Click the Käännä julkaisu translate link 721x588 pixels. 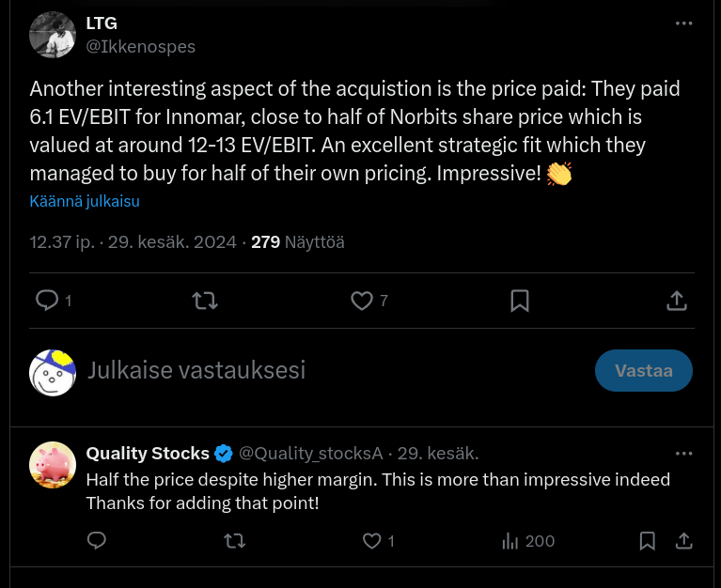(85, 201)
